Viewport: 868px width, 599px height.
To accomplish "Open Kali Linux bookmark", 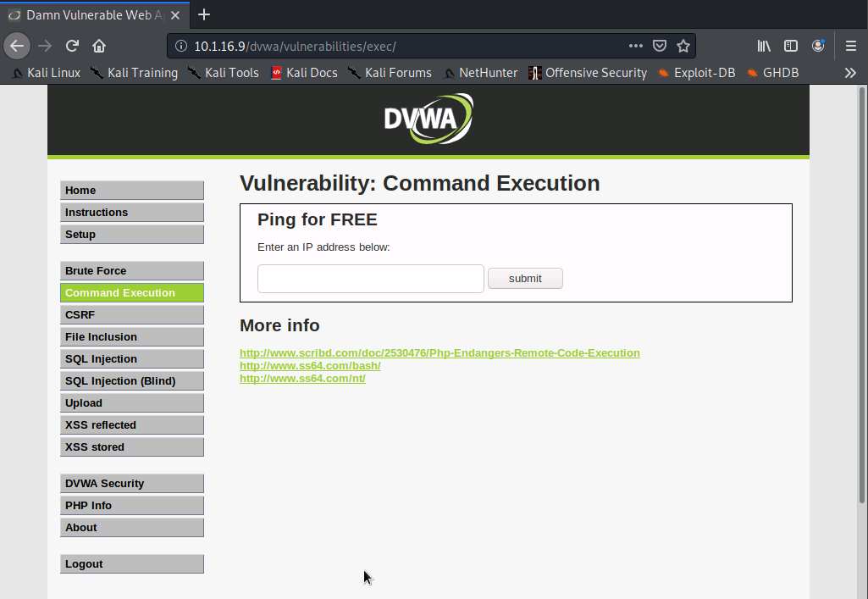I will point(47,73).
